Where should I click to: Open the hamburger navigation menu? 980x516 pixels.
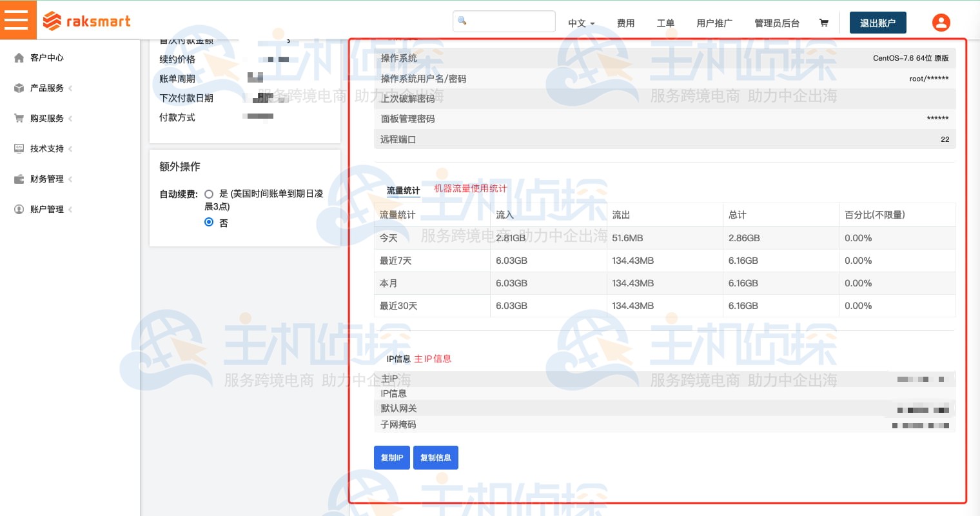(17, 19)
